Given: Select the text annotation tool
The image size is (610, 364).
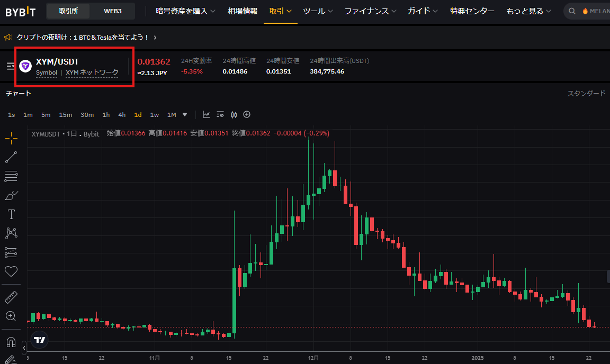Looking at the screenshot, I should (x=11, y=214).
